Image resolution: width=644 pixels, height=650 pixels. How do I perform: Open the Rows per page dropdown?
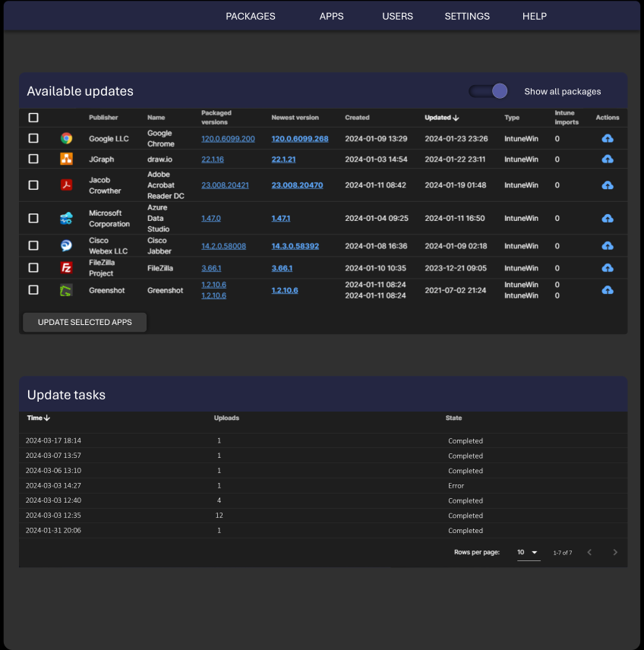pyautogui.click(x=528, y=552)
